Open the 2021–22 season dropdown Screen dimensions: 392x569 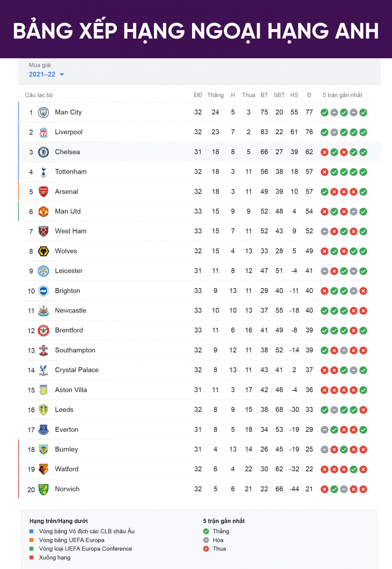pos(42,74)
